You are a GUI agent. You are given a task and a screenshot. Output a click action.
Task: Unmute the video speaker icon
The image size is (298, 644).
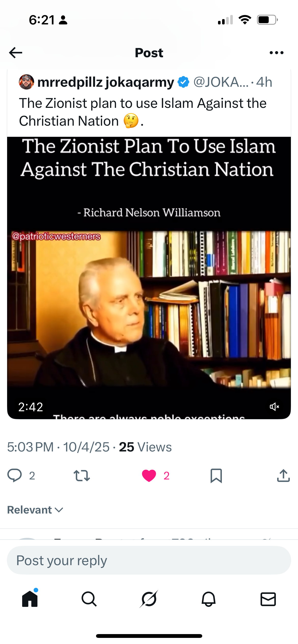coord(274,407)
